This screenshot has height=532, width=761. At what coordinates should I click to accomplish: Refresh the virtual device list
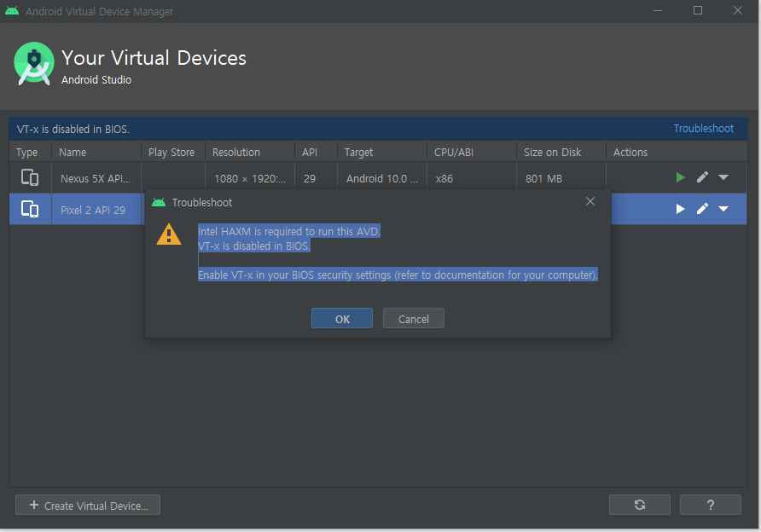coord(640,505)
